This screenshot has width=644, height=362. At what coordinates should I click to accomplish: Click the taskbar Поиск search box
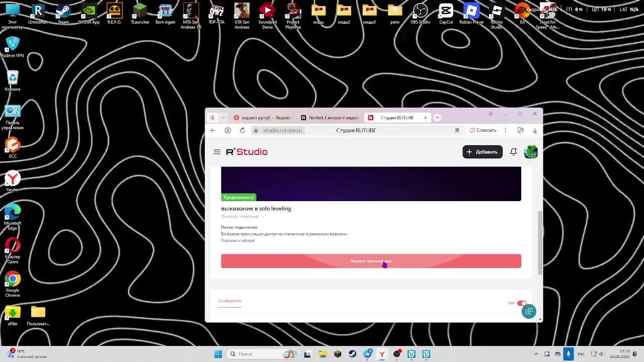tap(263, 354)
